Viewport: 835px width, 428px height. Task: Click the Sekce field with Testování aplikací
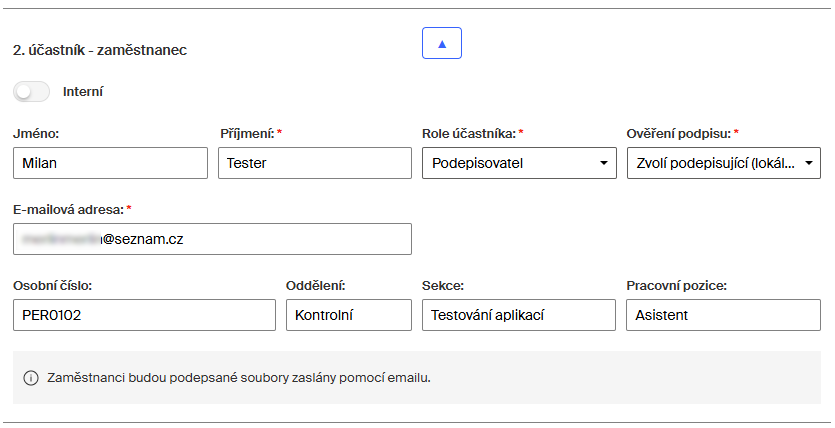pyautogui.click(x=519, y=315)
